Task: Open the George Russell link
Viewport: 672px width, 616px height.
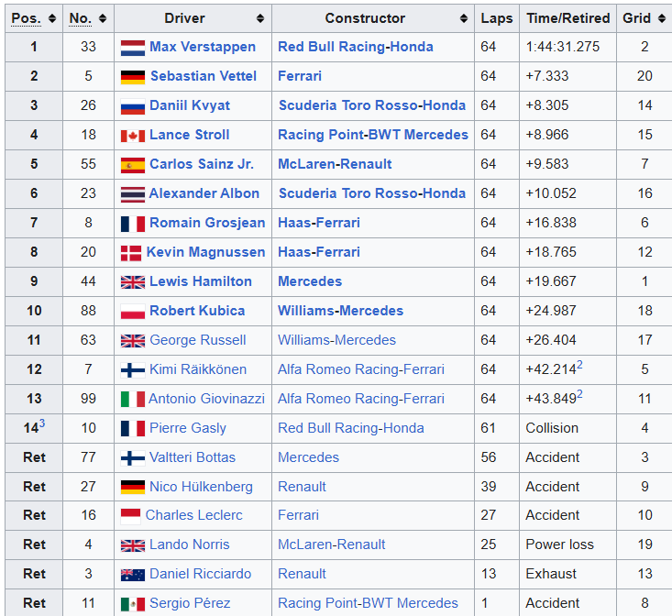Action: pyautogui.click(x=198, y=340)
